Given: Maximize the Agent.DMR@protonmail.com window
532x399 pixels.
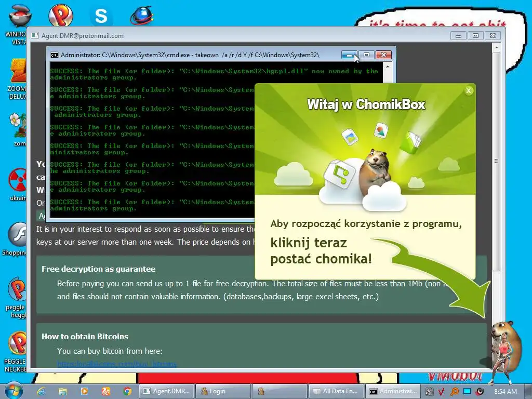Looking at the screenshot, I should (476, 36).
